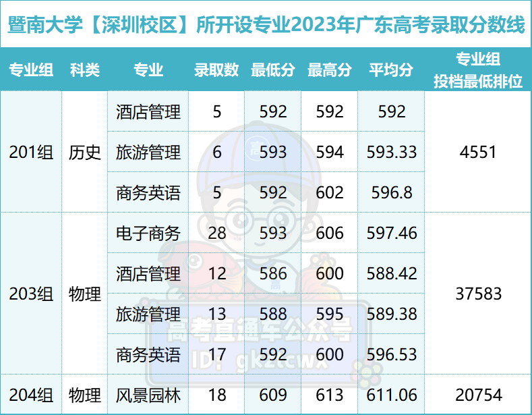Select 酒店管理 in the 201组 rows
532x415 pixels.
(148, 112)
